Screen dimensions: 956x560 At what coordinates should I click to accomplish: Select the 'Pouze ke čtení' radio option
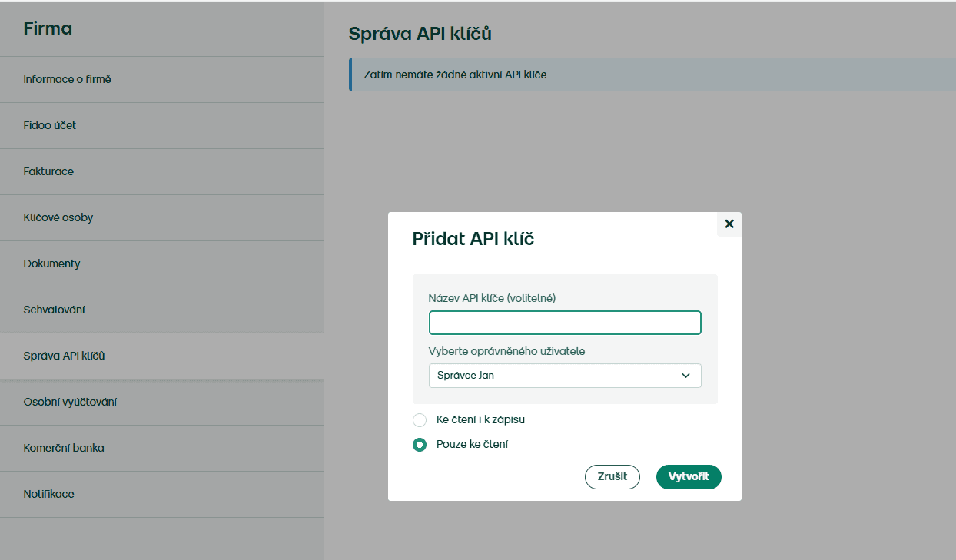420,445
